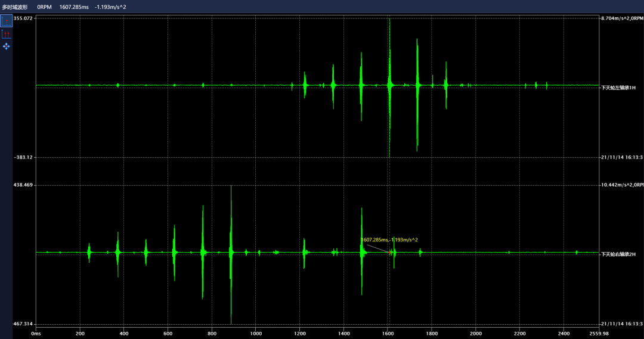
Task: Click the 438.469 axis limit value
Action: point(23,185)
